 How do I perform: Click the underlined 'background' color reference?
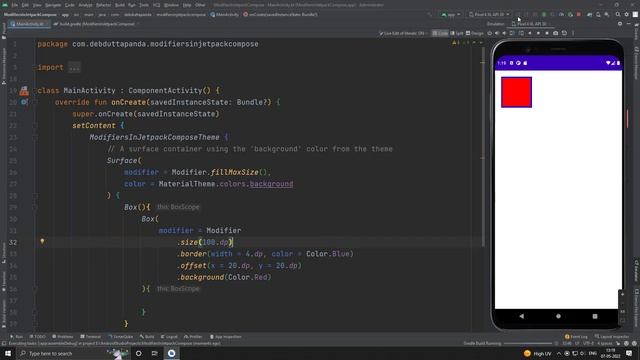tap(271, 184)
